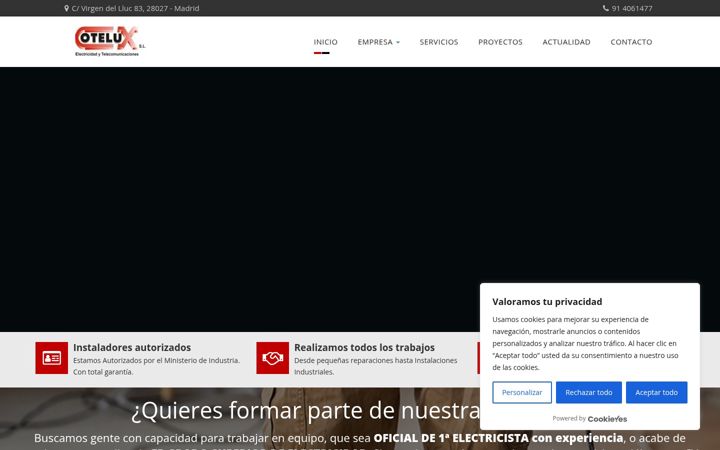Go to the Contacto page
720x450 pixels.
631,42
